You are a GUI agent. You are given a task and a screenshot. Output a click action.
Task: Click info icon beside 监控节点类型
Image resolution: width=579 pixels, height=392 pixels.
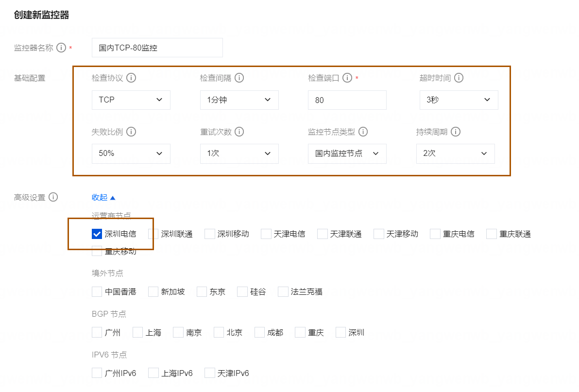click(x=363, y=132)
